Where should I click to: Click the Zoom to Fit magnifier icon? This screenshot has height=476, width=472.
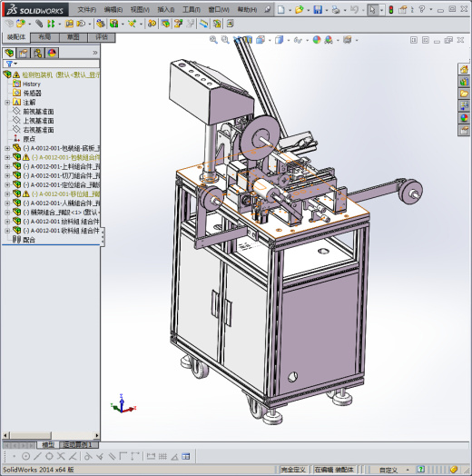[x=213, y=40]
